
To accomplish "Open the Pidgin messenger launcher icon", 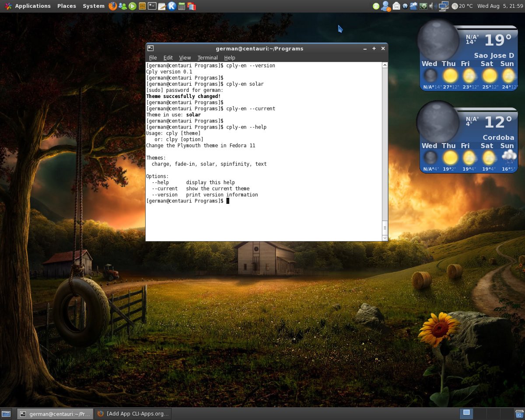I will (x=123, y=6).
